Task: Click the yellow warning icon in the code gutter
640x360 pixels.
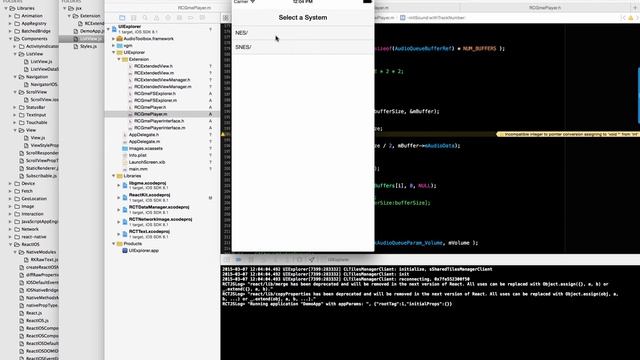Action: pyautogui.click(x=223, y=134)
